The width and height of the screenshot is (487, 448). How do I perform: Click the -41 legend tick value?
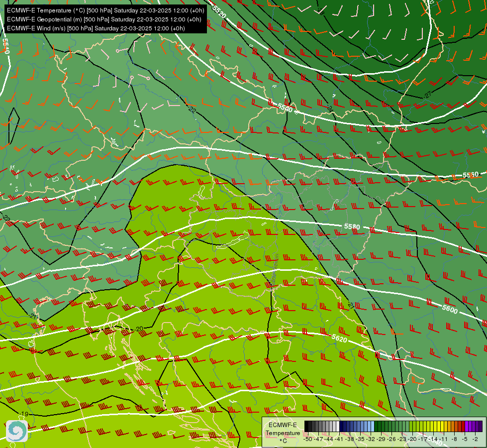(339, 440)
